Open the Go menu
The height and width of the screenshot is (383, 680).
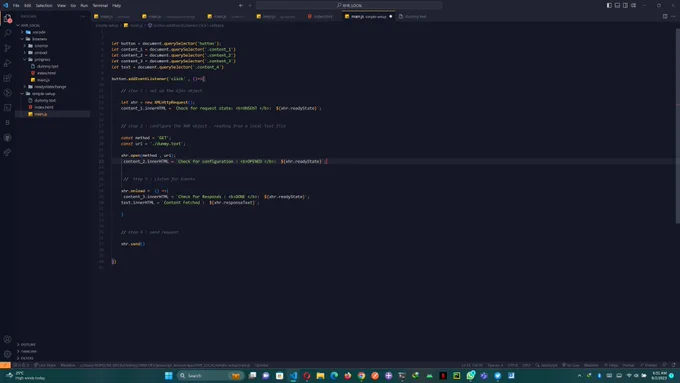(73, 6)
